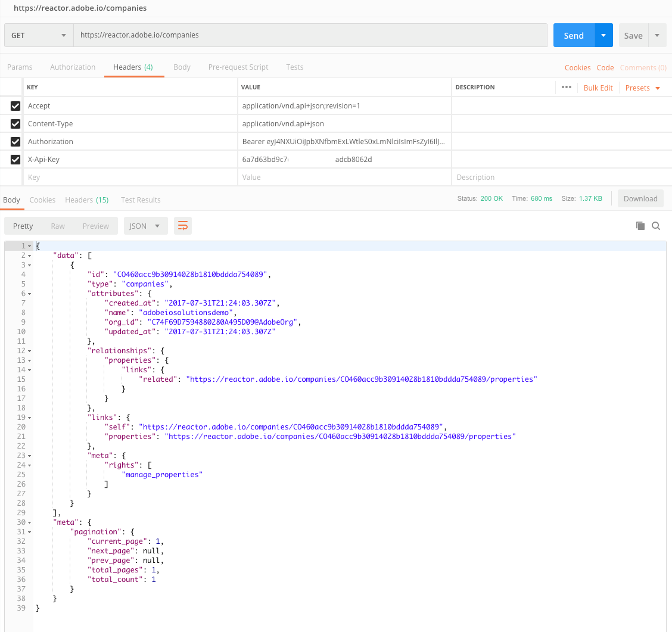The height and width of the screenshot is (632, 672).
Task: Download the response
Action: pyautogui.click(x=640, y=199)
